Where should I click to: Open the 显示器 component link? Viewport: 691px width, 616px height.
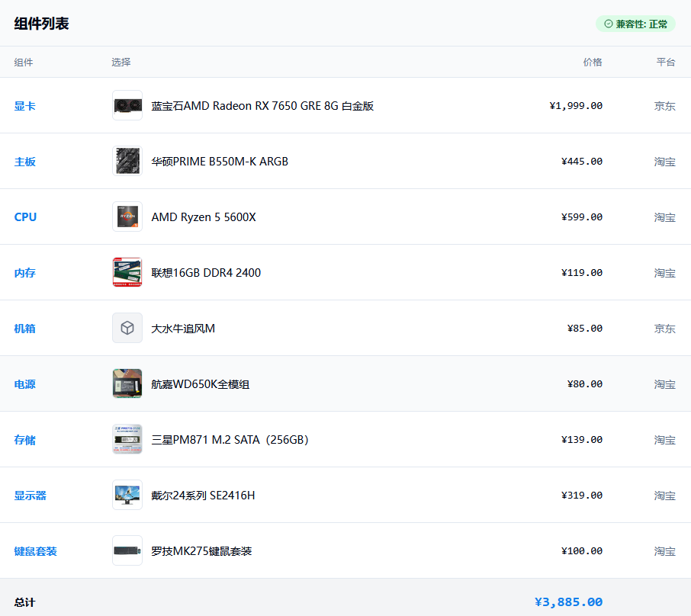[30, 496]
